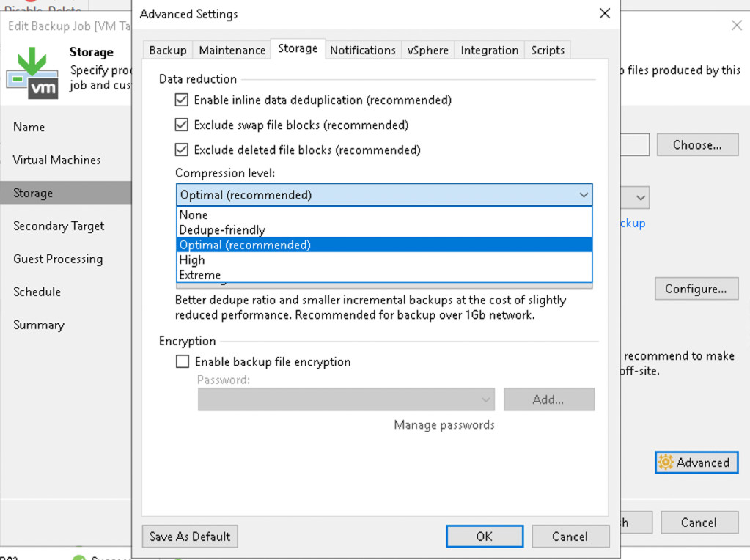Open the Manage passwords link
Viewport: 750px width, 560px height.
tap(444, 424)
